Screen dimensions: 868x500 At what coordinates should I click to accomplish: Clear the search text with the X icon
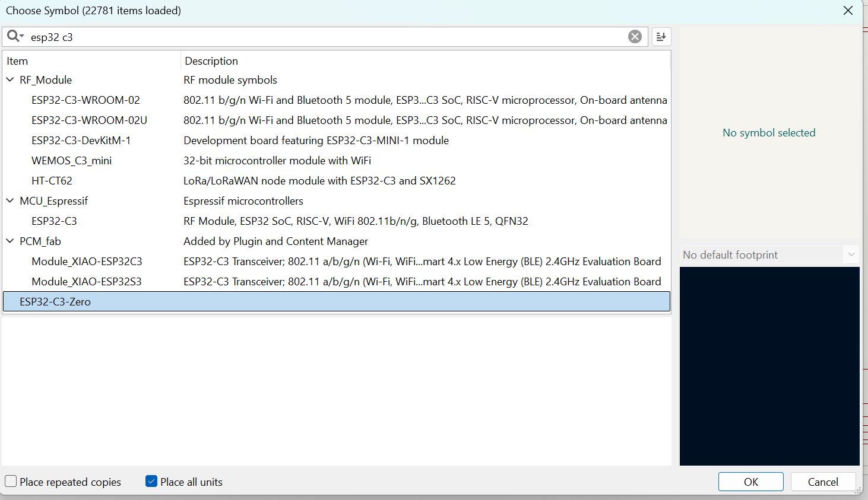click(635, 37)
